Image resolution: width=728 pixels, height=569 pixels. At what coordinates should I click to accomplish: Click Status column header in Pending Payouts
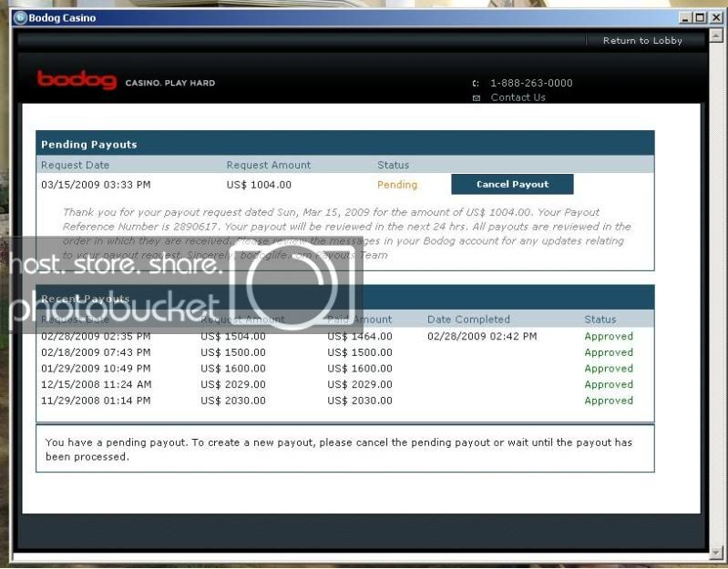click(394, 165)
